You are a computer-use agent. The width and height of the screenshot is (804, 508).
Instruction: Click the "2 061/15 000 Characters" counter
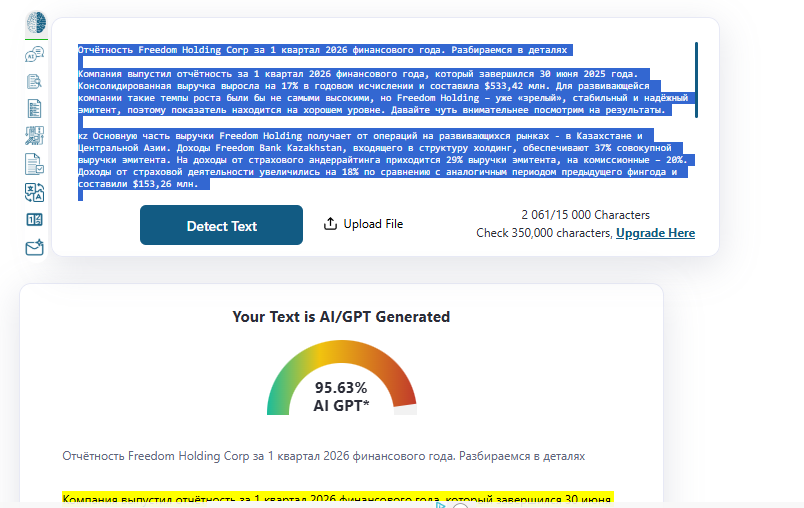pyautogui.click(x=586, y=215)
